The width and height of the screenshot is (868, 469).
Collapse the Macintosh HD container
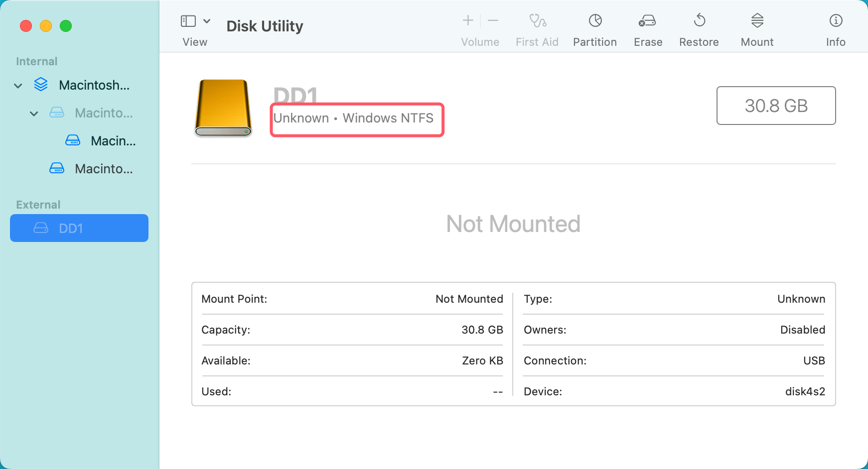click(18, 85)
